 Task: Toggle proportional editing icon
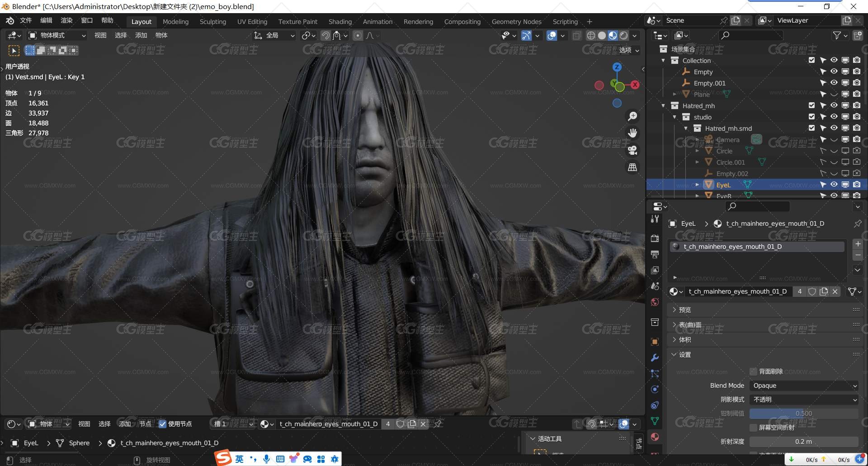coord(358,36)
